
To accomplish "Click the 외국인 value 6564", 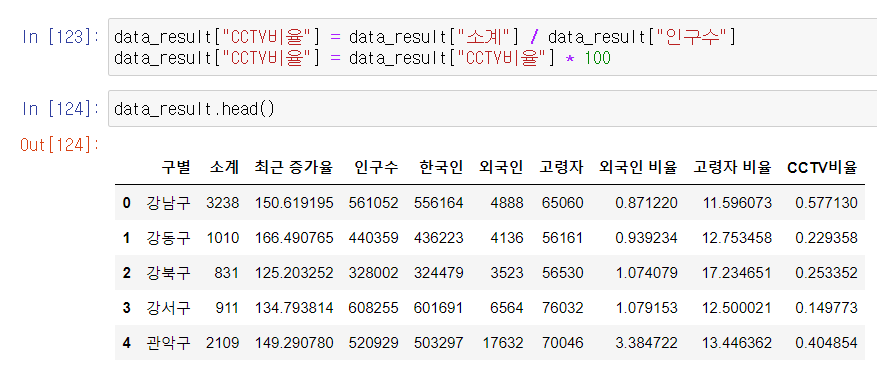I will click(x=507, y=308).
